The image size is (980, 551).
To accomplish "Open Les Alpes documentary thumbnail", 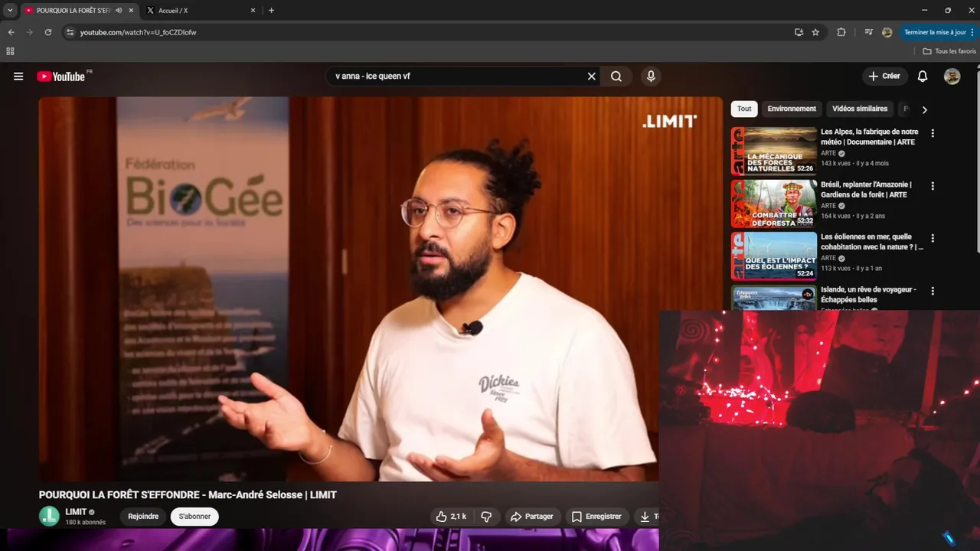I will [773, 151].
